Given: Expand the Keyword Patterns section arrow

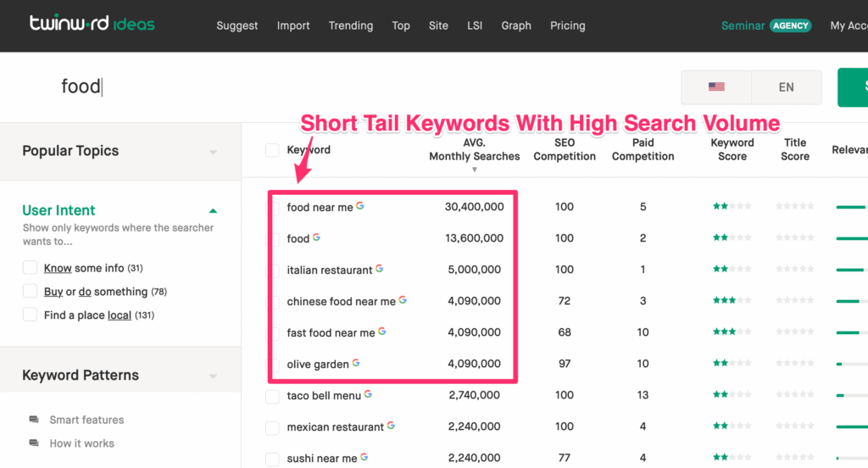Looking at the screenshot, I should tap(213, 376).
